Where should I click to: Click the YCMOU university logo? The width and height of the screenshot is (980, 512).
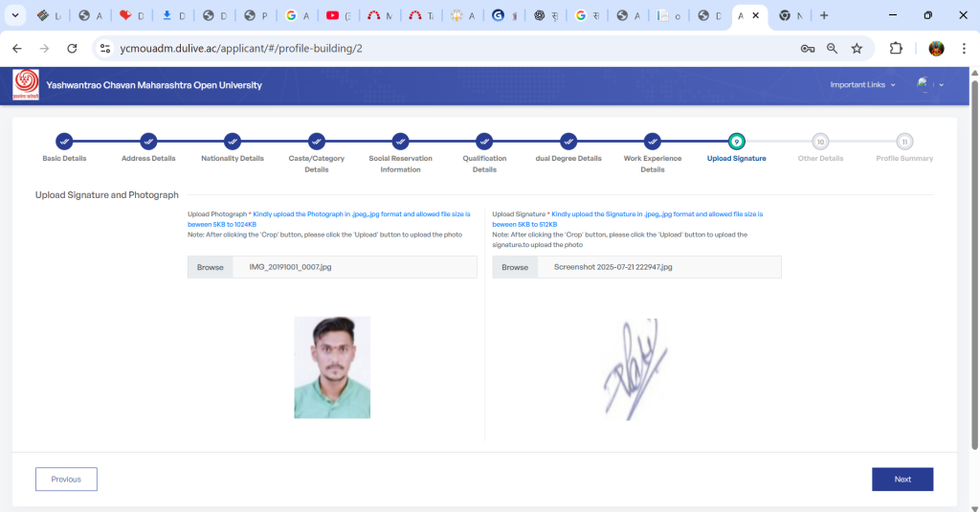click(26, 85)
